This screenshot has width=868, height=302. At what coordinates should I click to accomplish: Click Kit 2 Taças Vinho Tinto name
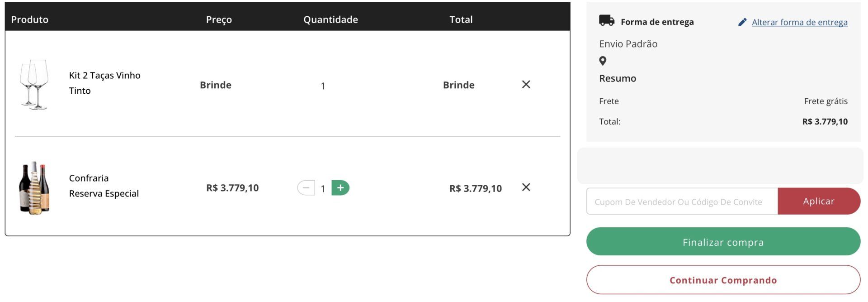[x=104, y=83]
